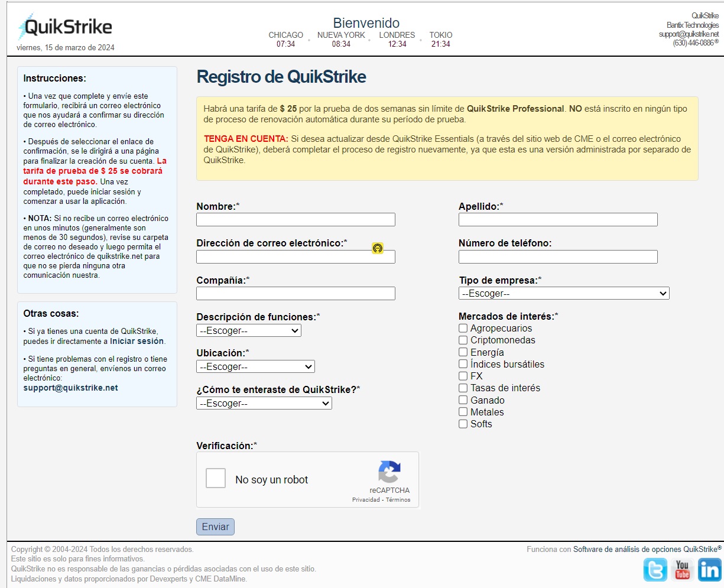Click the reCAPTCHA logo
This screenshot has height=588, width=724.
pyautogui.click(x=389, y=472)
